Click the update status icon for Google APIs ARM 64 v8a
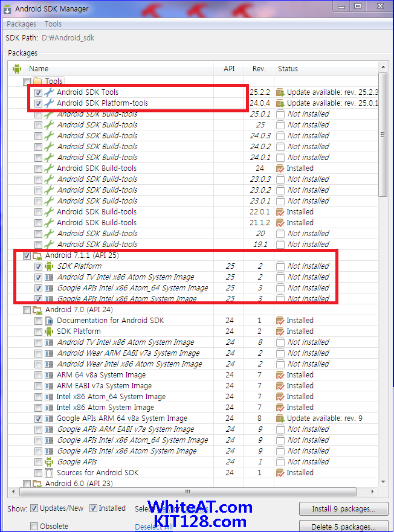Viewport: 394px width, 532px height. click(280, 418)
